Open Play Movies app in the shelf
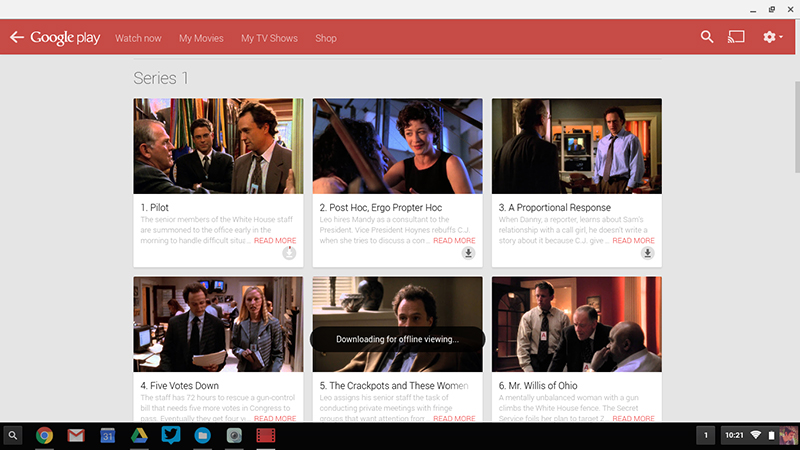This screenshot has height=450, width=800. [x=266, y=436]
